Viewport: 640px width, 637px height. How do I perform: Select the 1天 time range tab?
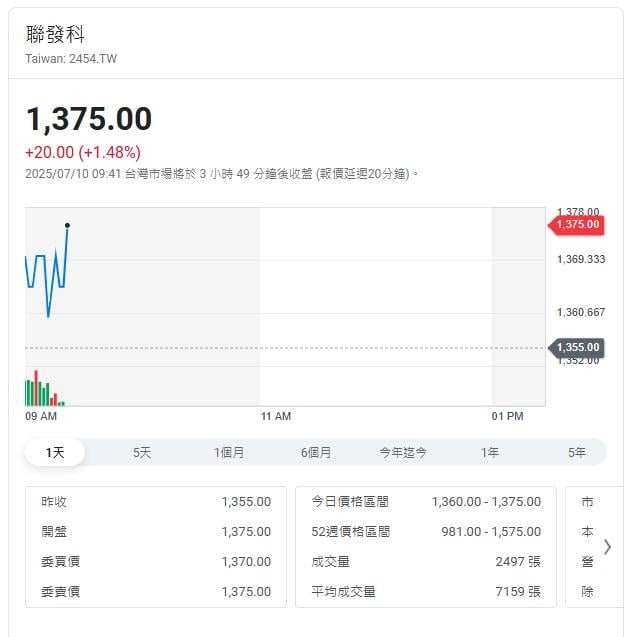pos(55,452)
